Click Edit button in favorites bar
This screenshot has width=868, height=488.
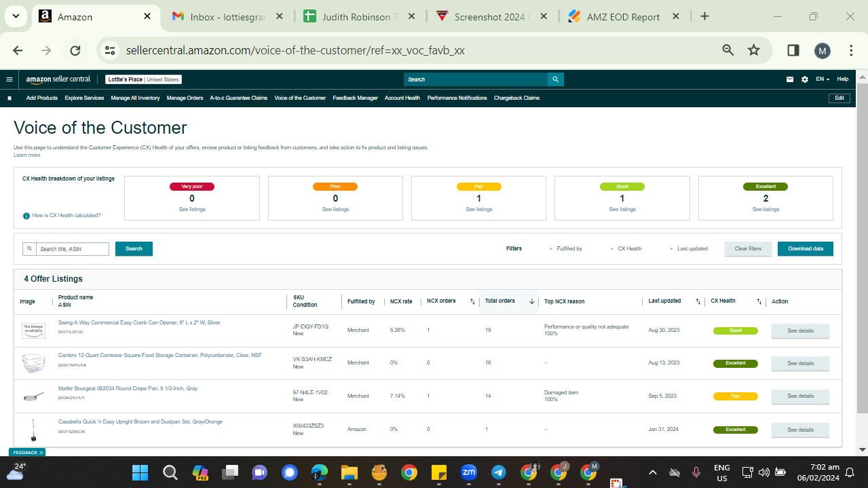coord(839,98)
